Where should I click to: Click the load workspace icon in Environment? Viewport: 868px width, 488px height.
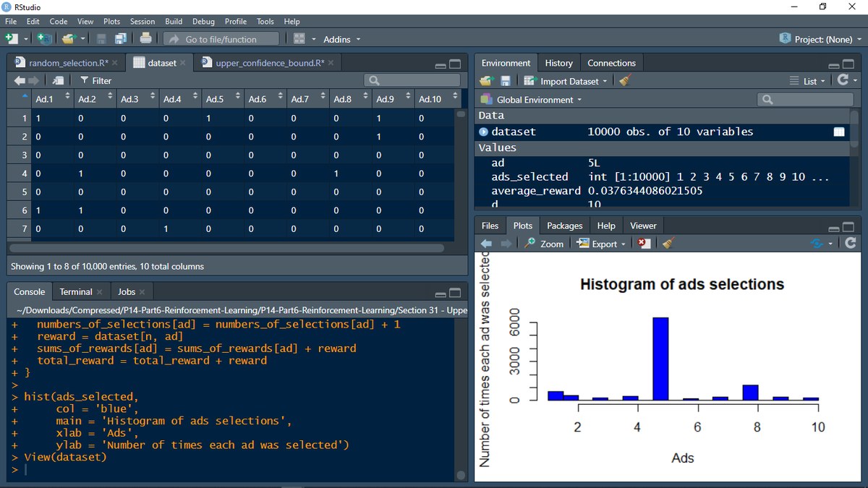(488, 81)
